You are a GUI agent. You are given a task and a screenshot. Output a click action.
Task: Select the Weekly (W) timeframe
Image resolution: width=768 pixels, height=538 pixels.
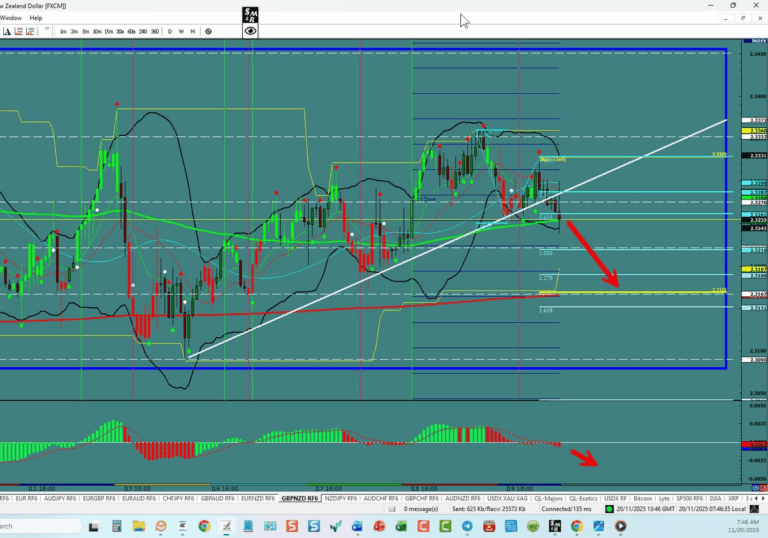(181, 31)
